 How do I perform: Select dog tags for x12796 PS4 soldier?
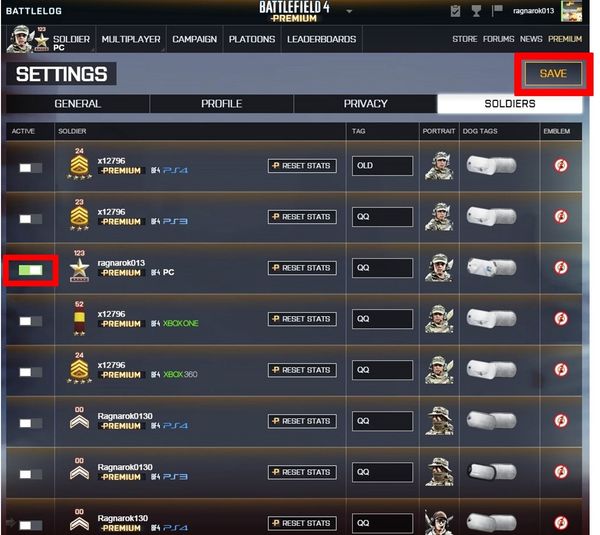coord(491,166)
